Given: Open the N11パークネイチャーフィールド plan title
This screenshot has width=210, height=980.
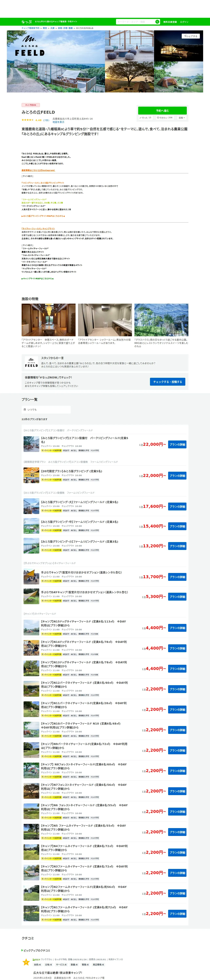Looking at the screenshot, I should click(84, 705).
